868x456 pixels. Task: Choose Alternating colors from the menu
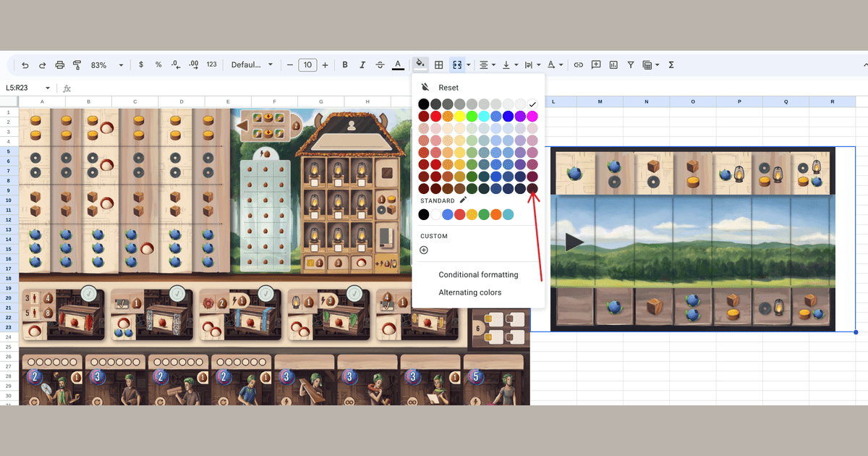click(x=469, y=292)
